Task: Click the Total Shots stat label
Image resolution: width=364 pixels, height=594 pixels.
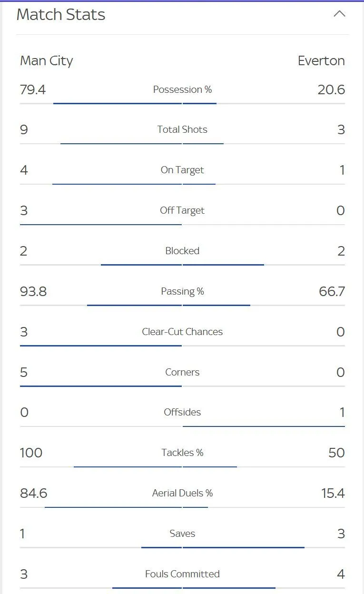Action: 182,129
